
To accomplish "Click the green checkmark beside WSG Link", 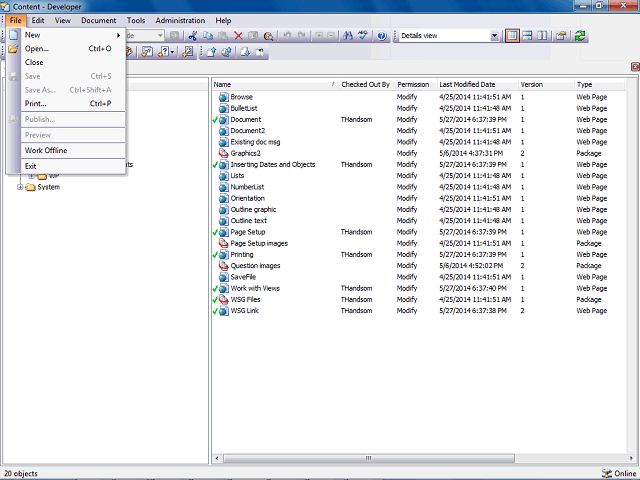I will click(215, 311).
